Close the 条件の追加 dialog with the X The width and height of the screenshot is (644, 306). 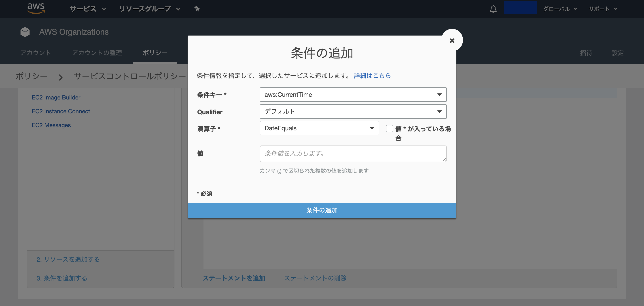[x=452, y=40]
